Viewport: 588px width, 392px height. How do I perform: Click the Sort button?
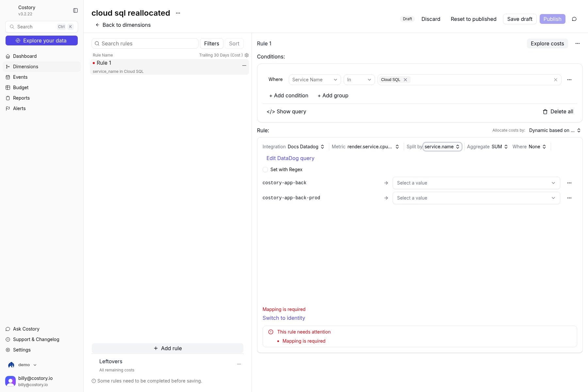tap(234, 43)
